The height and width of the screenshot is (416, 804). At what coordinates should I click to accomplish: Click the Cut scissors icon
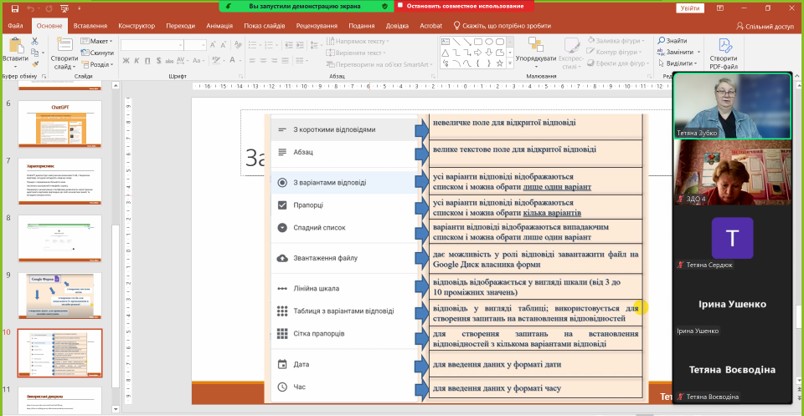35,41
